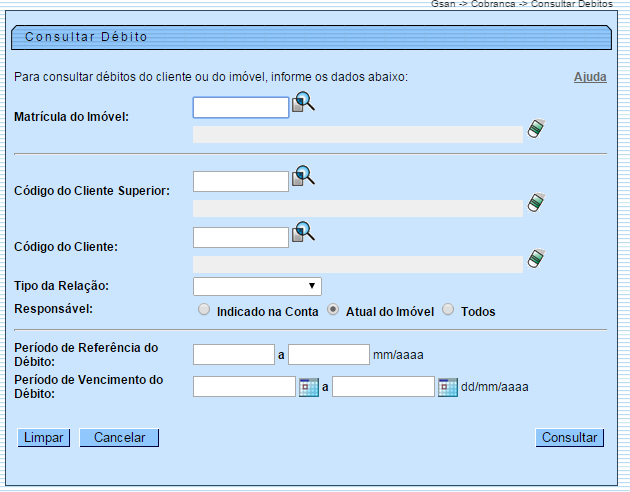The image size is (630, 492).
Task: Open the Ajuda help link
Action: pyautogui.click(x=590, y=77)
